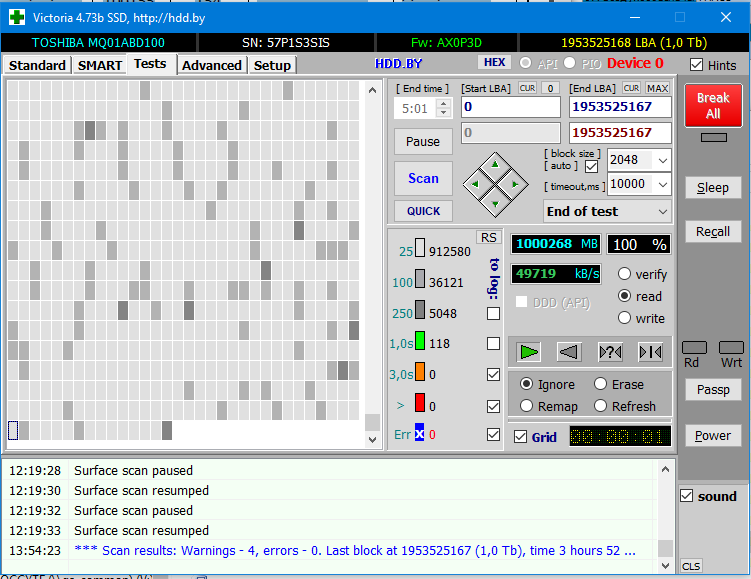
Task: Enable log for 250 ms blocks
Action: (x=493, y=314)
